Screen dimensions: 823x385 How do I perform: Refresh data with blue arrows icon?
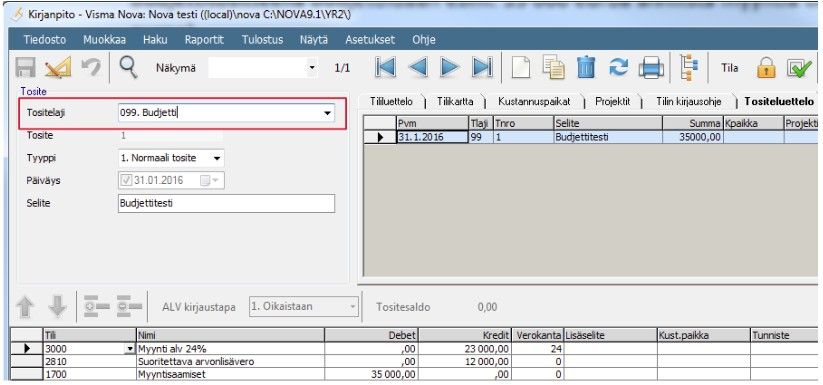pyautogui.click(x=618, y=68)
